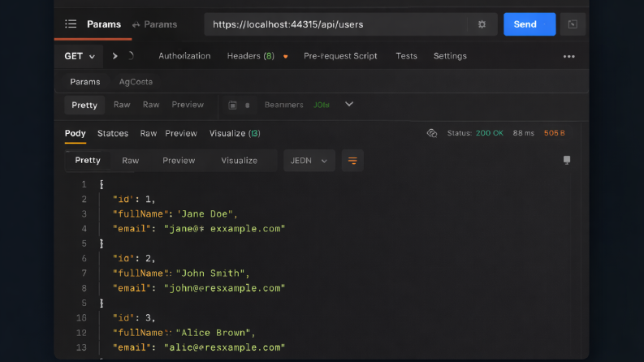Click Raw in the Pody tab row
The width and height of the screenshot is (644, 362).
click(x=149, y=133)
